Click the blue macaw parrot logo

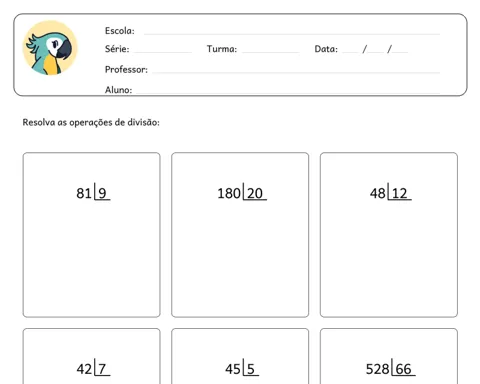[50, 48]
